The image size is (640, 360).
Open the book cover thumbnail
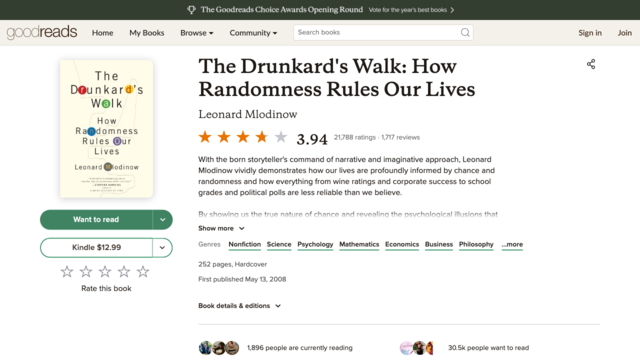click(x=107, y=129)
